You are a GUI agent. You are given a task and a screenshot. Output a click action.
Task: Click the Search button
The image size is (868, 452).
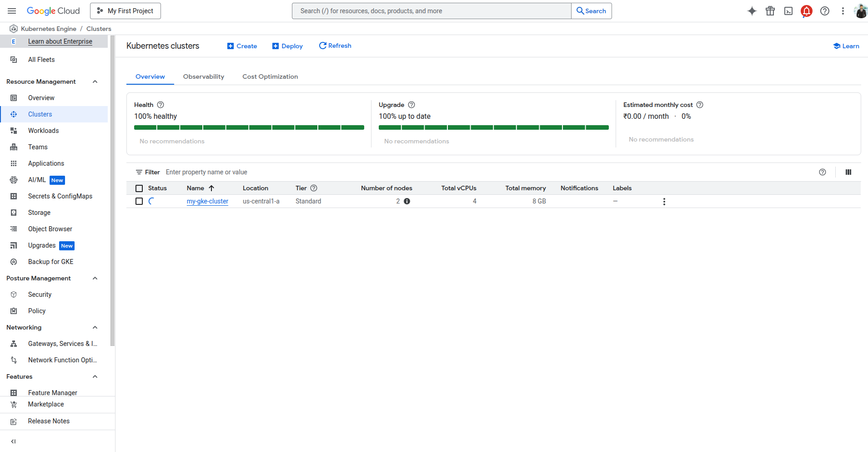(x=592, y=11)
